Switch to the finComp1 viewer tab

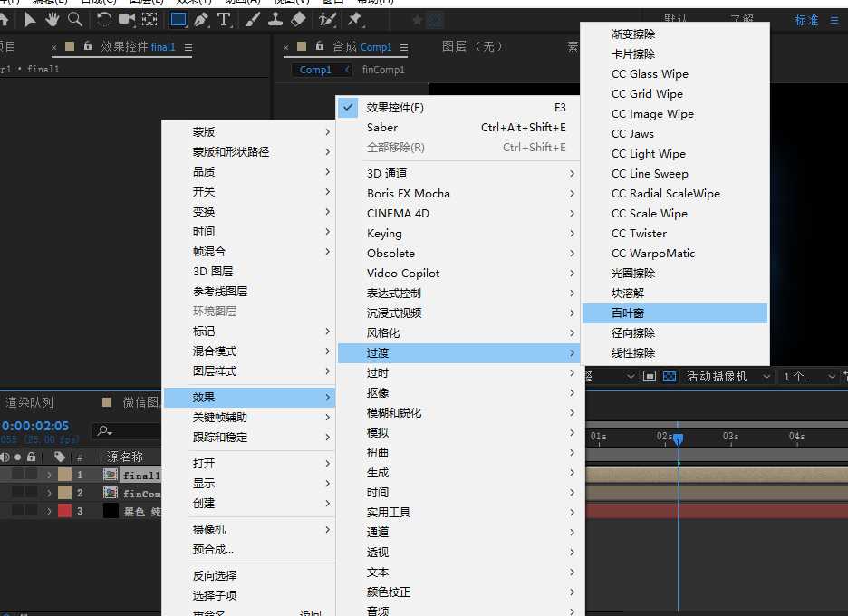pyautogui.click(x=383, y=70)
